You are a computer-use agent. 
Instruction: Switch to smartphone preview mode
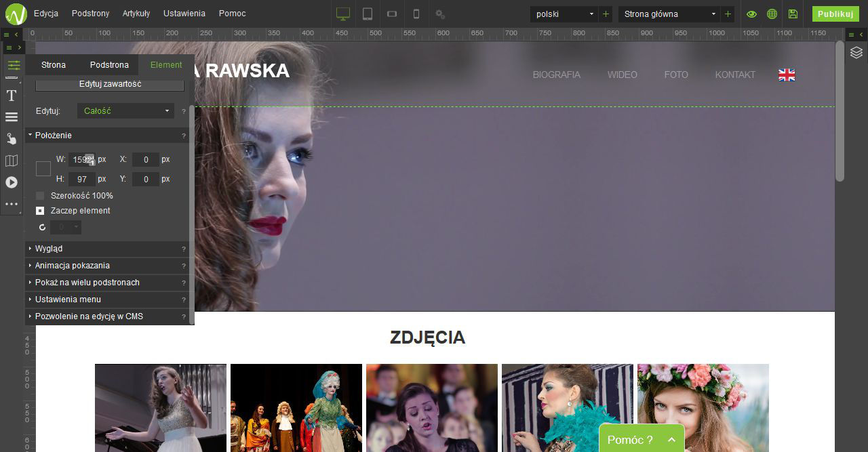416,13
